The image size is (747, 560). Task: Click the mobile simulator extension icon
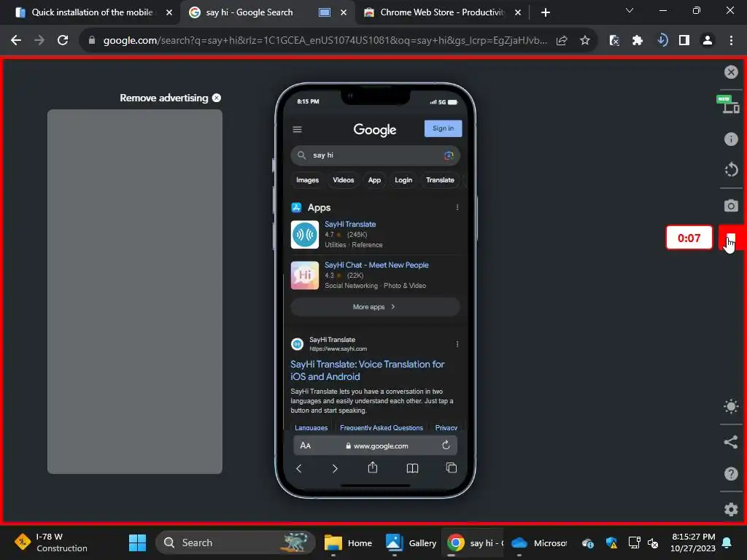click(614, 41)
